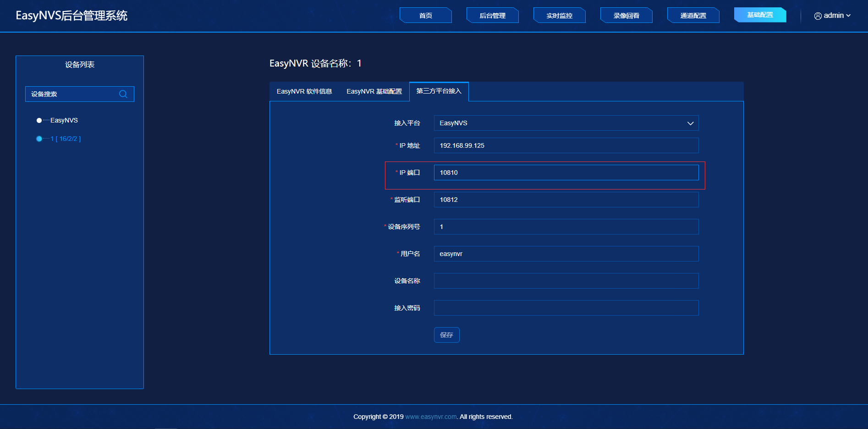Image resolution: width=868 pixels, height=429 pixels.
Task: Switch to EasyNVR 基础配置 tab
Action: pyautogui.click(x=374, y=91)
